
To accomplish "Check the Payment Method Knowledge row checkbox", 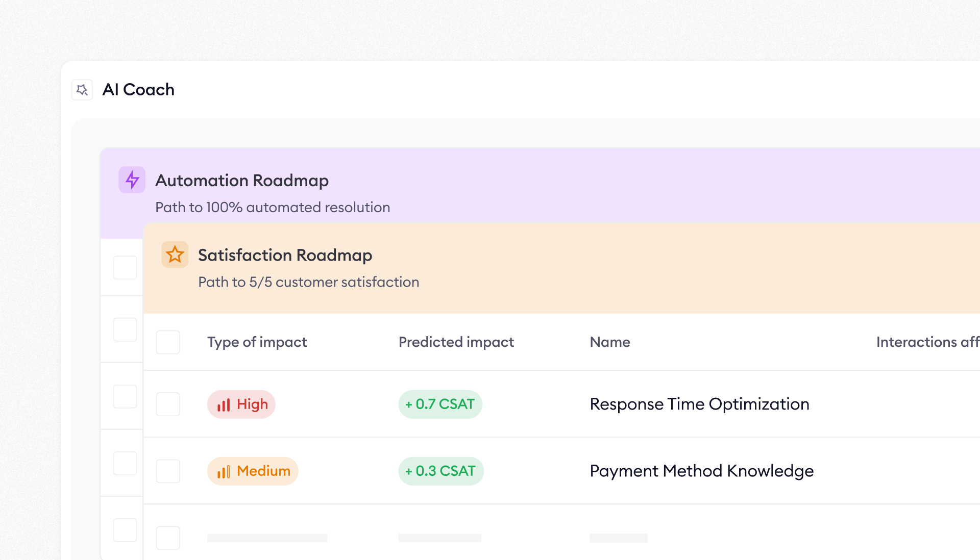I will click(x=168, y=471).
